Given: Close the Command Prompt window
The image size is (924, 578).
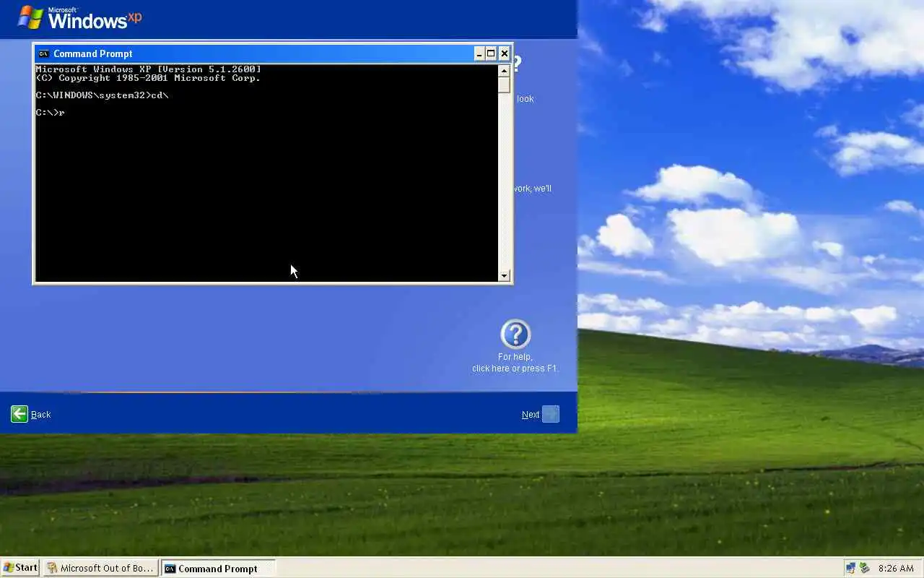Looking at the screenshot, I should point(505,53).
